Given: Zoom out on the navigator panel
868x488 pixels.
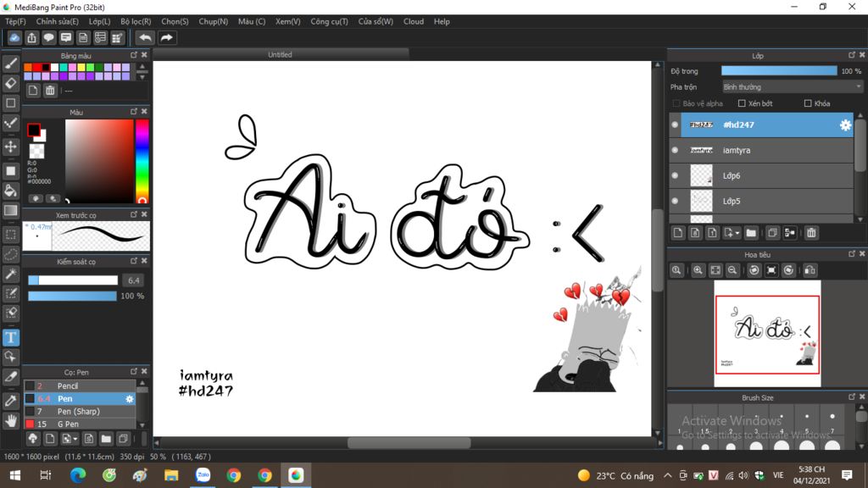Looking at the screenshot, I should tap(732, 270).
